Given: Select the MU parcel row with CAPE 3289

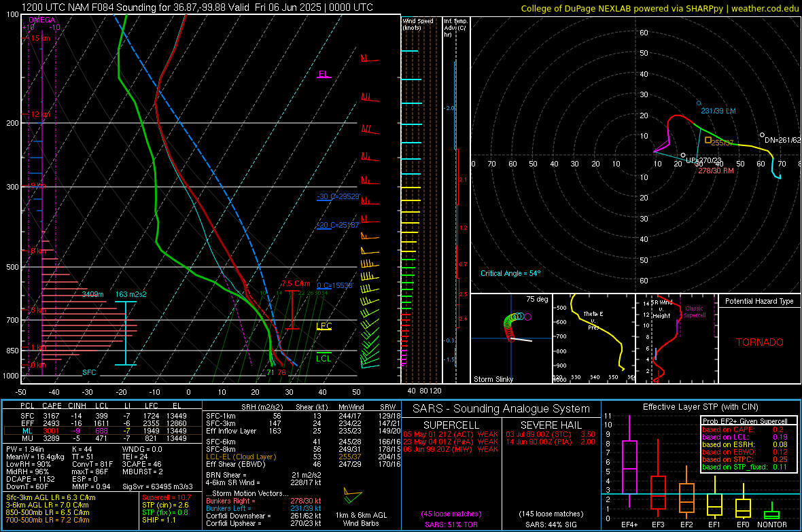Looking at the screenshot, I should [103, 438].
